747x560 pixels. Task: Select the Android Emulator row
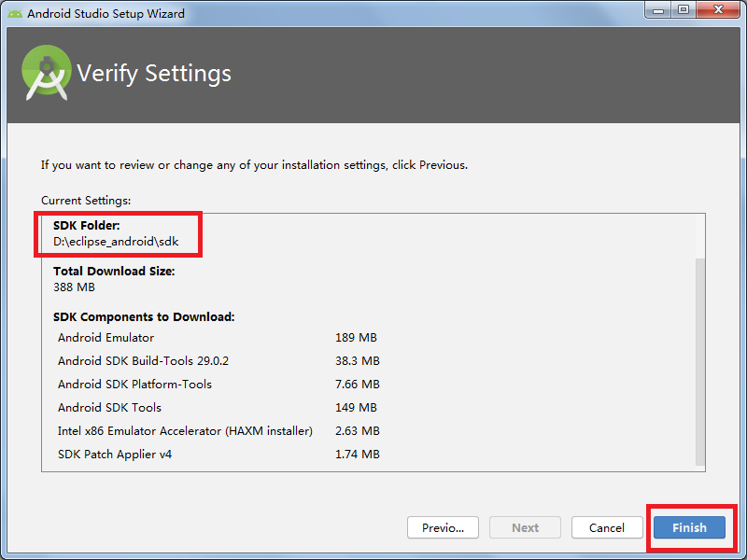pyautogui.click(x=218, y=337)
